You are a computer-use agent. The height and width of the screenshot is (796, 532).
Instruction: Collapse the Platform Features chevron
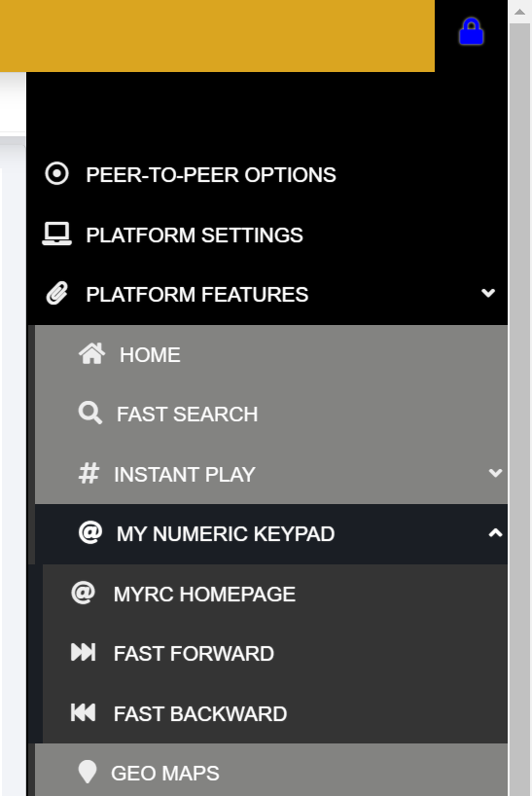pos(488,293)
